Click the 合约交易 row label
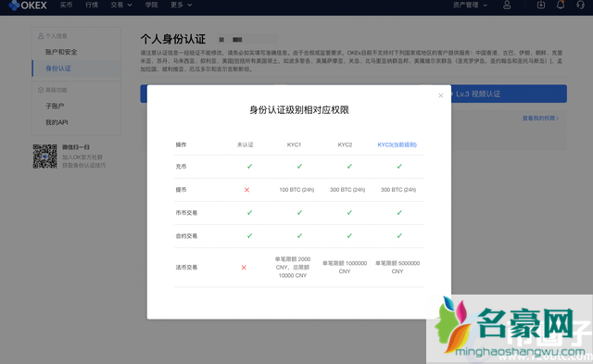The height and width of the screenshot is (364, 593). 186,236
